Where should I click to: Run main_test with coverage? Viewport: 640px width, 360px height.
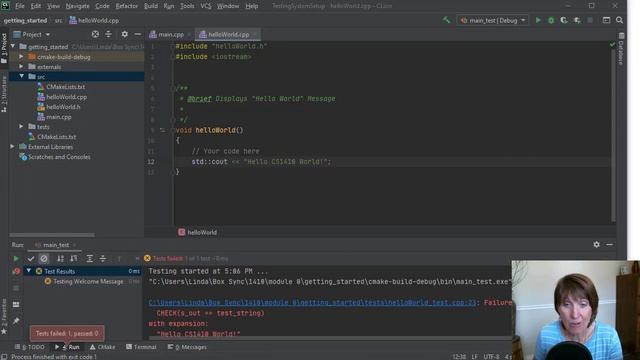click(564, 20)
